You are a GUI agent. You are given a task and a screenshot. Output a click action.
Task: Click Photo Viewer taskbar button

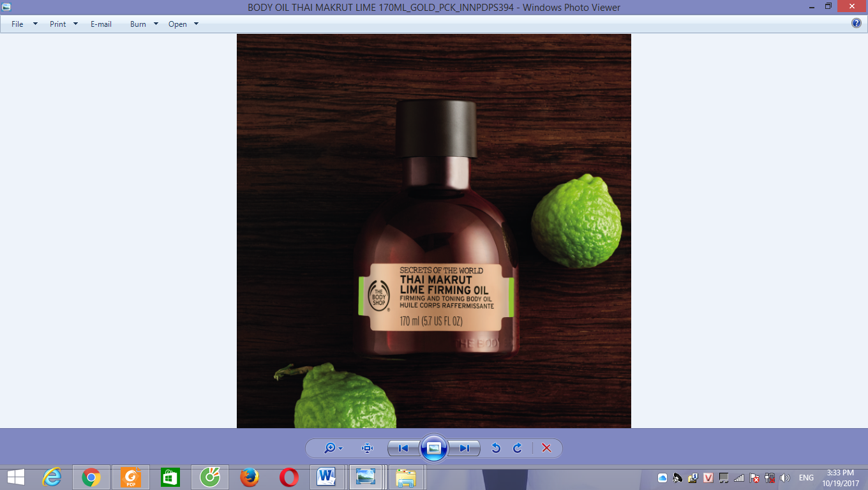(366, 477)
